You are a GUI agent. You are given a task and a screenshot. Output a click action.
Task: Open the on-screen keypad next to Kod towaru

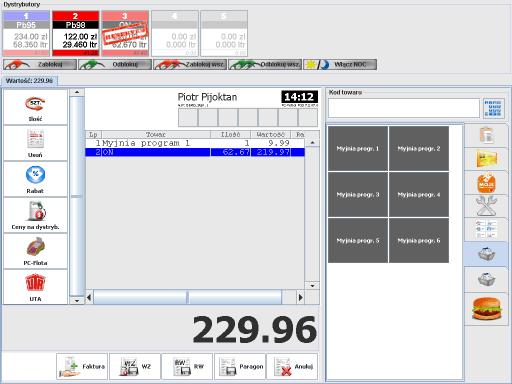494,108
